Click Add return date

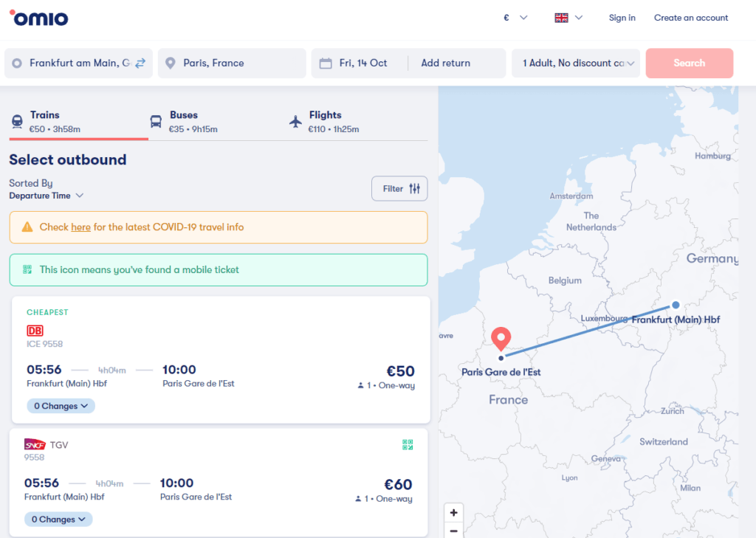click(x=445, y=63)
